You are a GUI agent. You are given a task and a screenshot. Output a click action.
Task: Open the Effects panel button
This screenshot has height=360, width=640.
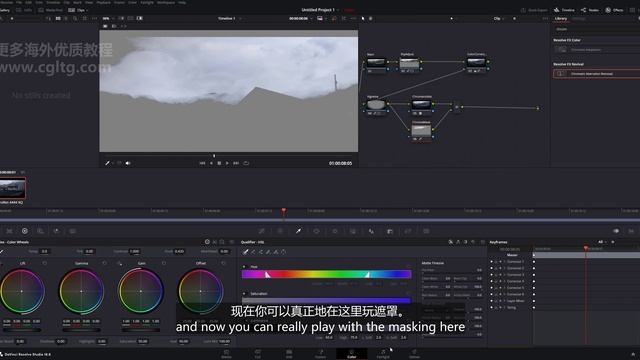coord(614,10)
